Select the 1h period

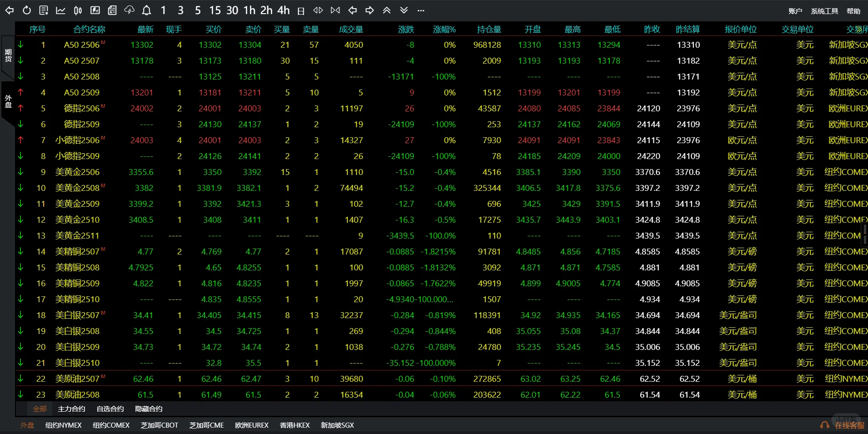(249, 10)
